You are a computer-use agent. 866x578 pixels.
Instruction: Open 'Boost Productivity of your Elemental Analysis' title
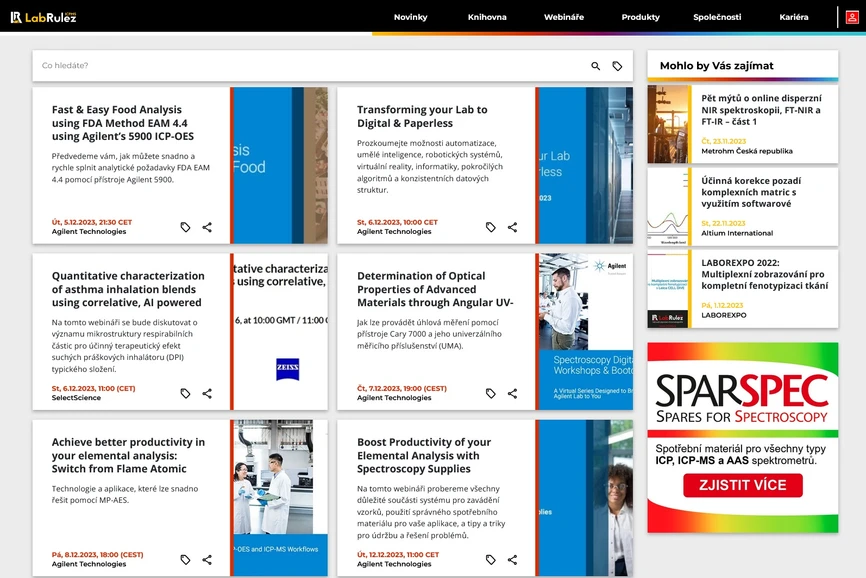[424, 455]
